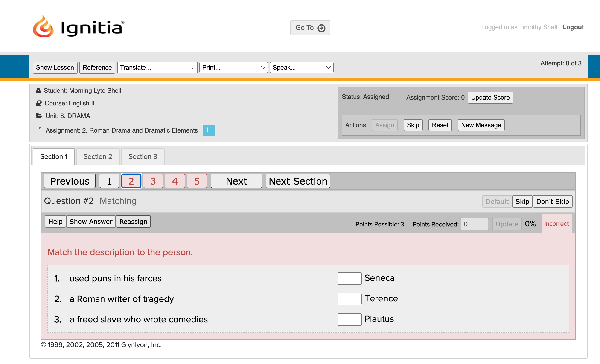Open question Help

(55, 221)
